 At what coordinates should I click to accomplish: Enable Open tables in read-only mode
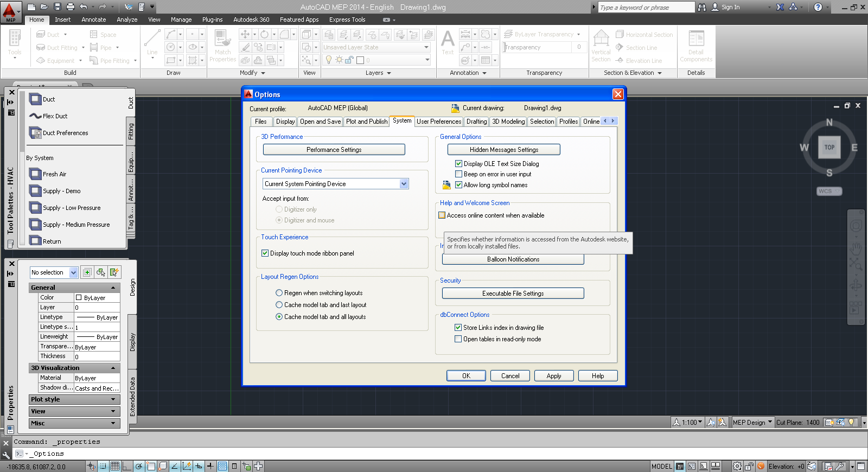pyautogui.click(x=458, y=339)
